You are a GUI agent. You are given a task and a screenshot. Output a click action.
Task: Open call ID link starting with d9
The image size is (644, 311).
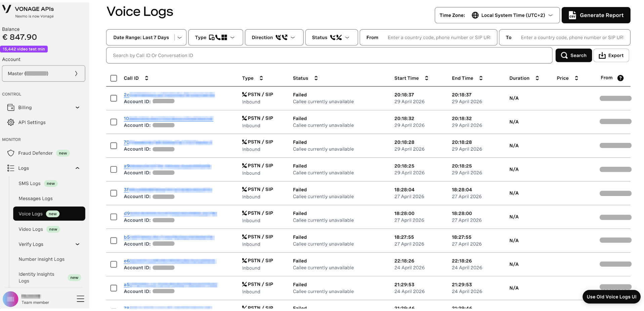(x=170, y=213)
